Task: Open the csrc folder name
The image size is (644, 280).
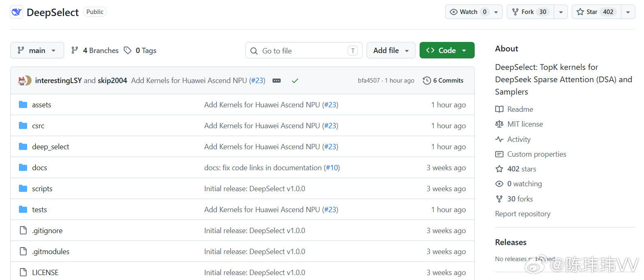Action: (x=38, y=126)
